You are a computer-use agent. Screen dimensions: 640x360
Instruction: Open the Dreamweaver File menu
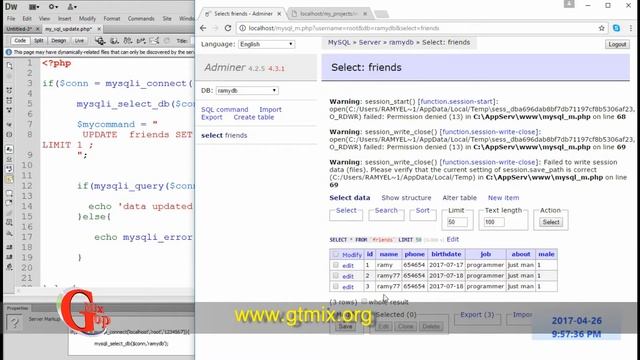[11, 19]
